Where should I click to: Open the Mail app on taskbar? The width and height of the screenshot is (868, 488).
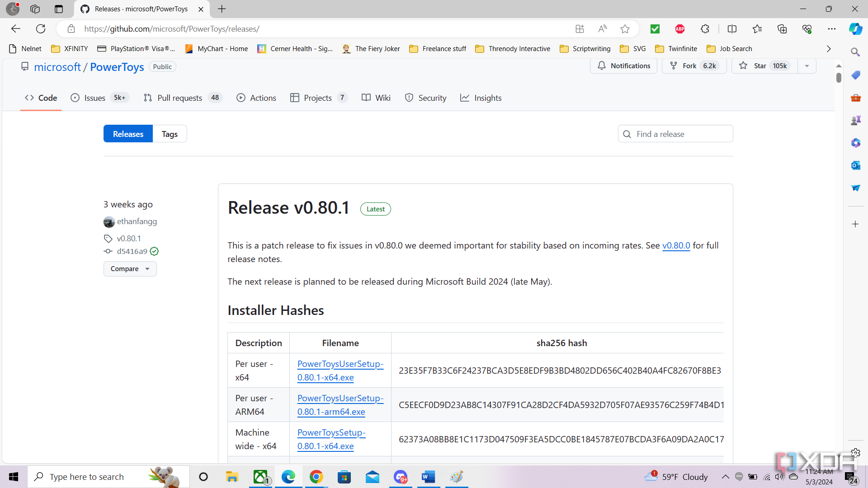coord(372,477)
